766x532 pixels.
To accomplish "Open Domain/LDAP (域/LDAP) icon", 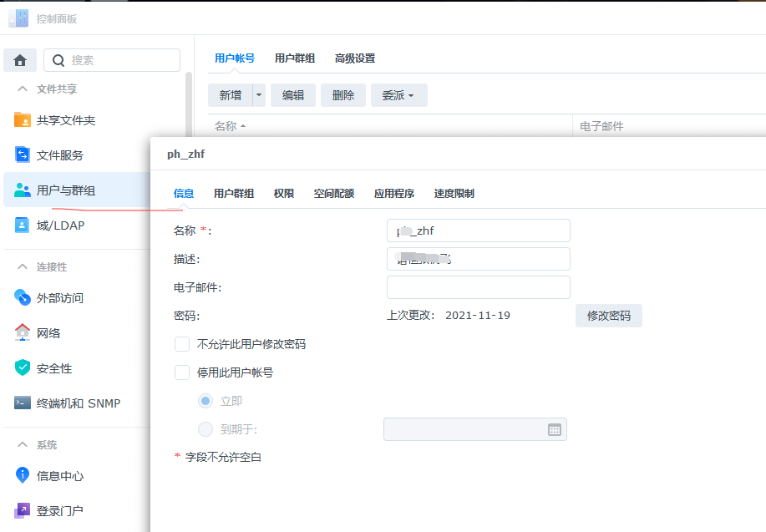I will (x=23, y=225).
